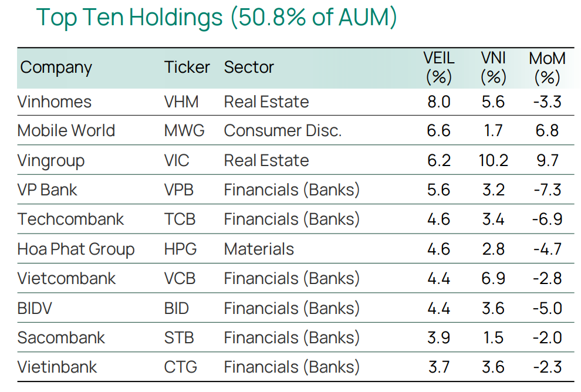Select the Sector column header
Image resolution: width=581 pixels, height=392 pixels.
coord(249,67)
